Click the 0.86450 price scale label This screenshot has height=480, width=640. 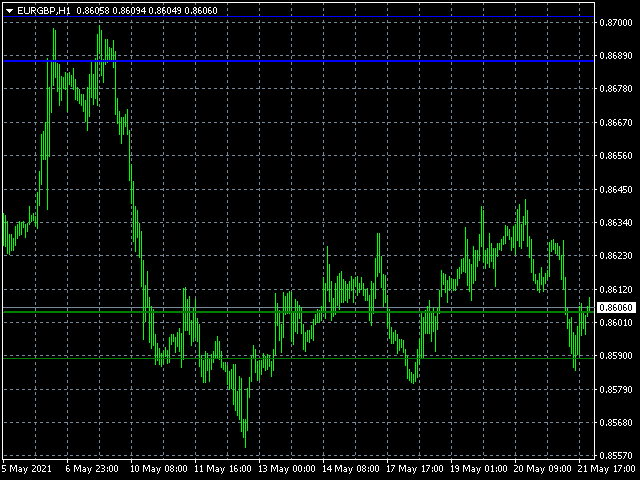coord(616,189)
